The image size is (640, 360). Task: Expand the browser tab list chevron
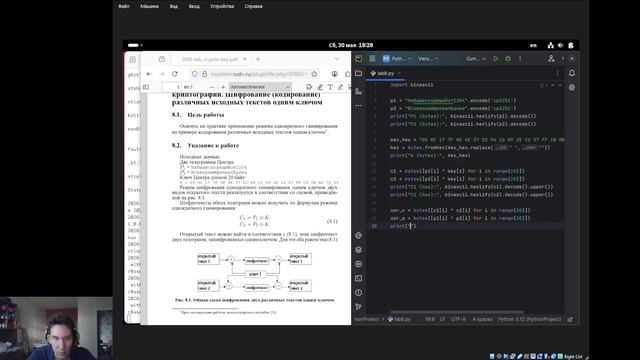tap(336, 59)
